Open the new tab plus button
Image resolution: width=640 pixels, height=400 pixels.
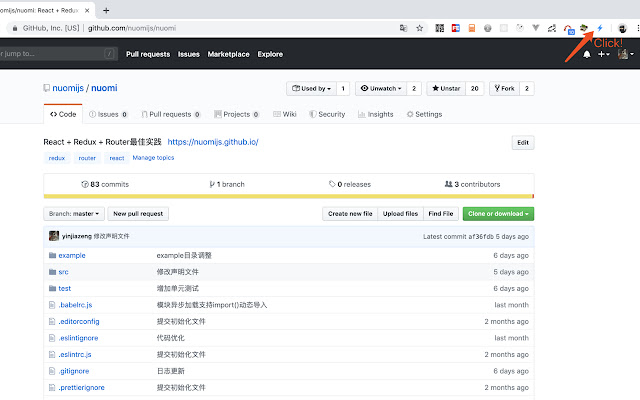(106, 11)
